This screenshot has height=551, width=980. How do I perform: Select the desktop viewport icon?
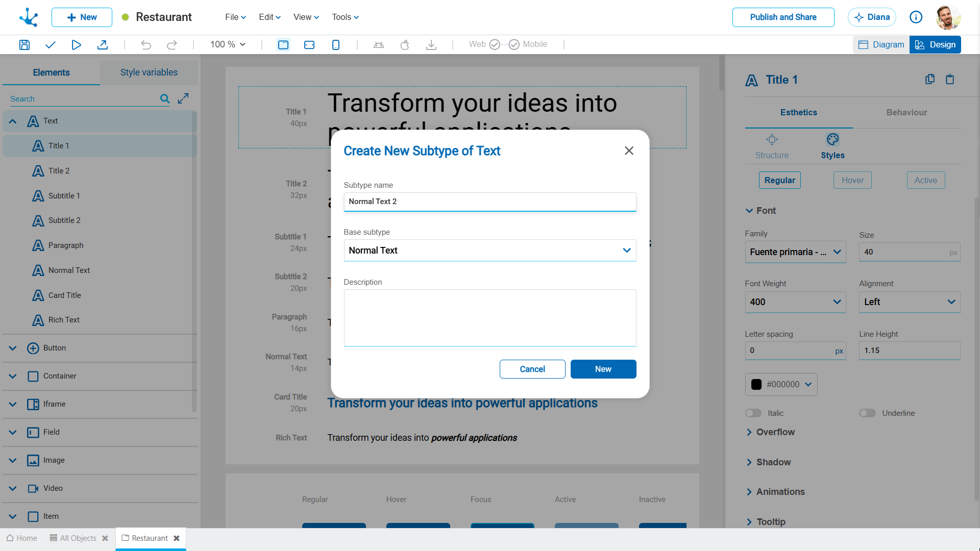[283, 45]
